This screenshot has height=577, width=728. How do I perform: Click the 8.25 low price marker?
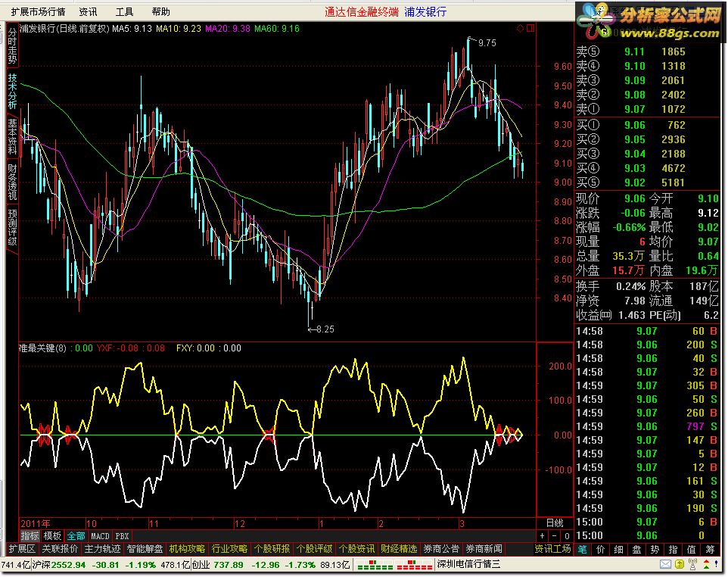tap(325, 329)
